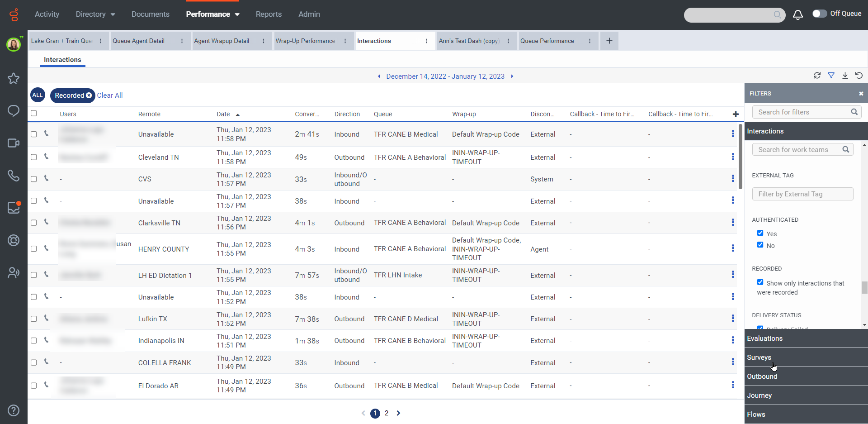This screenshot has width=868, height=424.
Task: Click the user profile avatar
Action: pos(14,44)
